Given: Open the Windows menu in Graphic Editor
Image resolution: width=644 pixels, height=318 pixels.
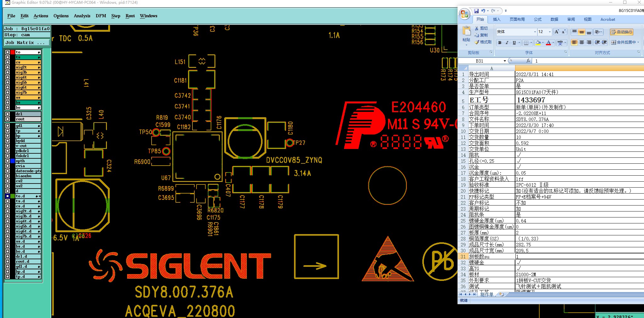Looking at the screenshot, I should pos(148,16).
